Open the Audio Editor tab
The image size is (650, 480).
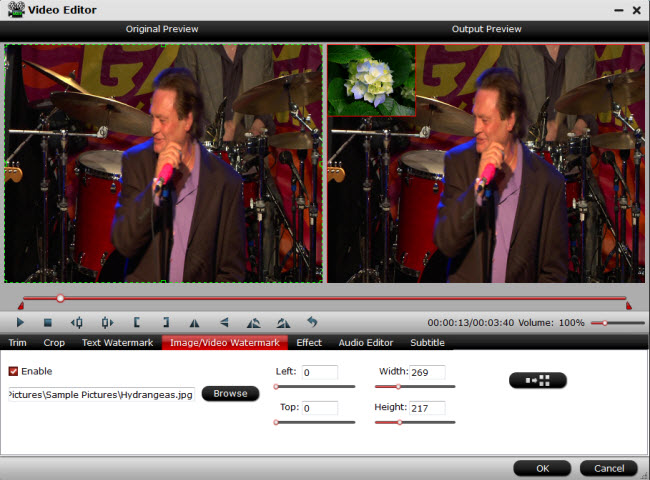[x=366, y=343]
